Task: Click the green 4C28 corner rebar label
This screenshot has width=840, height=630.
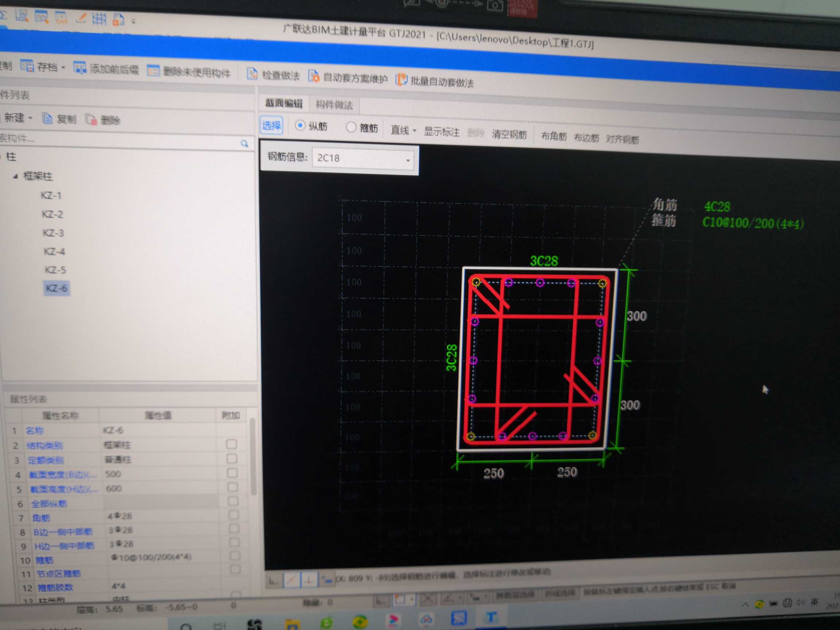Action: click(x=716, y=207)
